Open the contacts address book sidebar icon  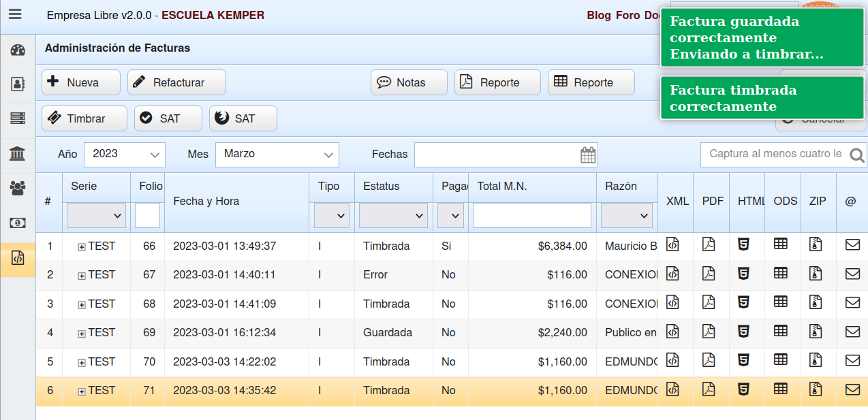(x=18, y=84)
